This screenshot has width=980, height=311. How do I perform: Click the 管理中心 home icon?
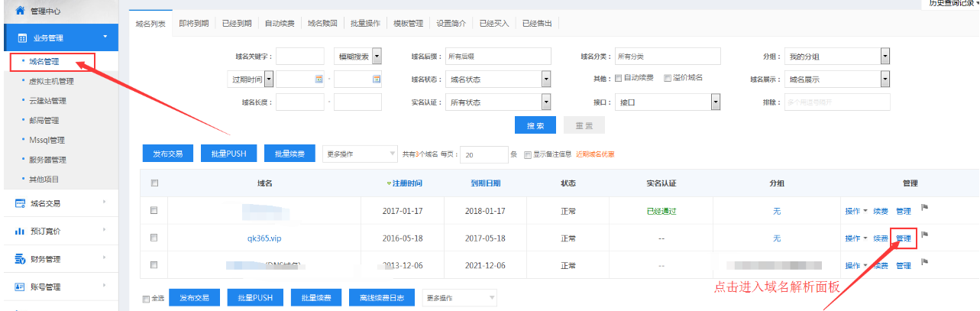click(20, 11)
